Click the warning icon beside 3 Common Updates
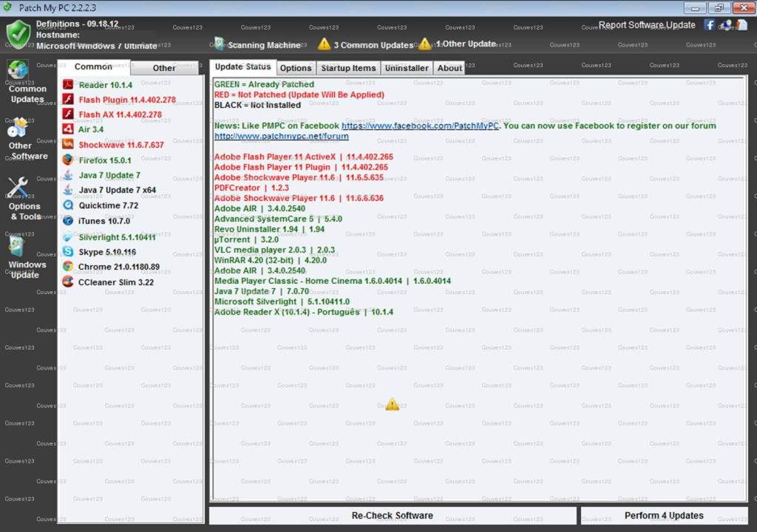757x532 pixels. point(324,44)
